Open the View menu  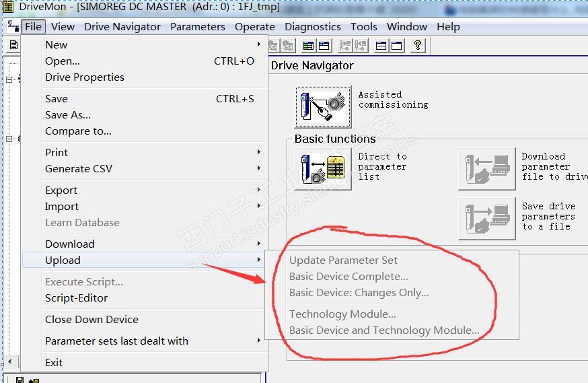[63, 27]
